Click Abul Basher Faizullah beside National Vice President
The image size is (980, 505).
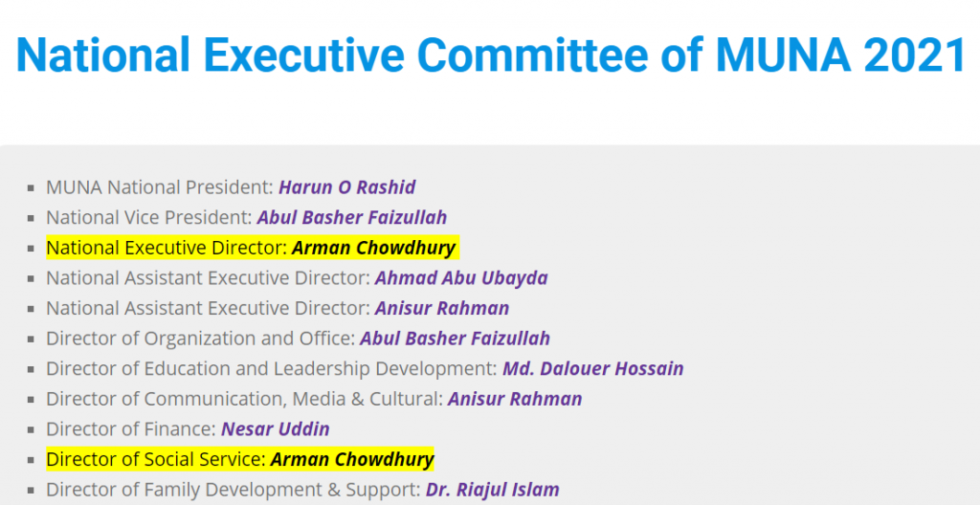352,217
